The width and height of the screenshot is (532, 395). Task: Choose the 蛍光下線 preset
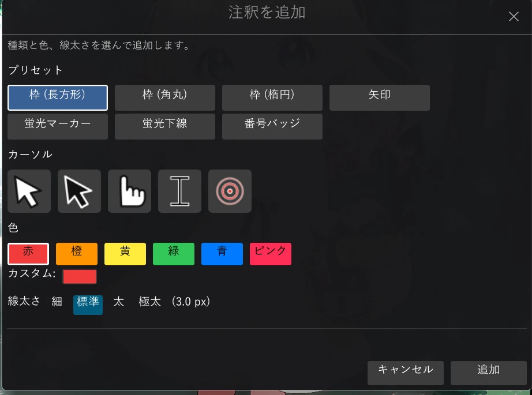(165, 126)
